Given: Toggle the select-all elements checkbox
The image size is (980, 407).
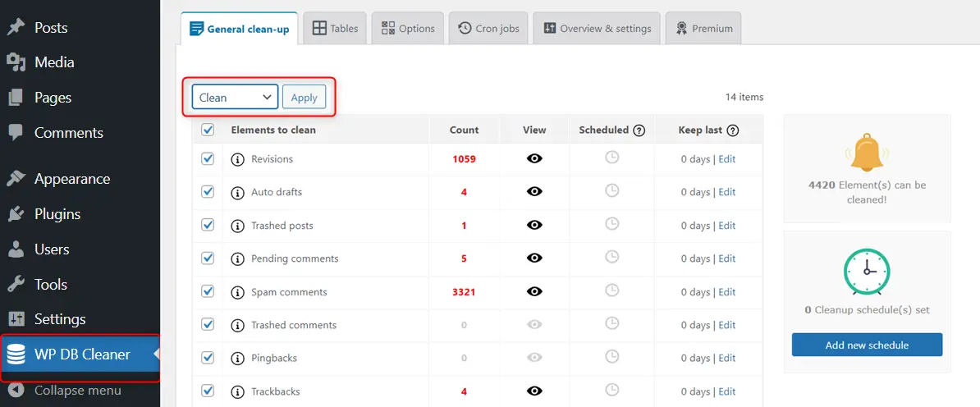Looking at the screenshot, I should (x=208, y=130).
